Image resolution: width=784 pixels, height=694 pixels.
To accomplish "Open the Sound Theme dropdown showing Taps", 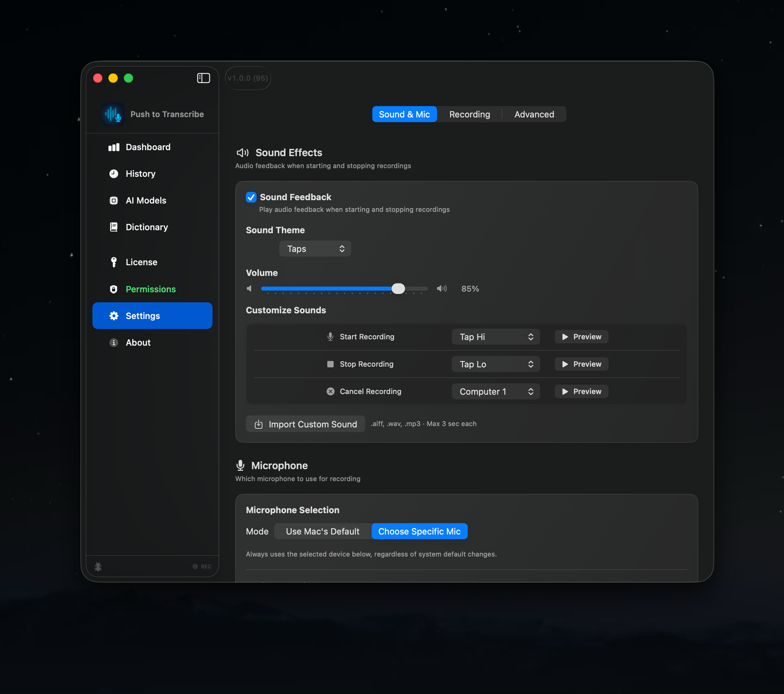I will coord(315,249).
